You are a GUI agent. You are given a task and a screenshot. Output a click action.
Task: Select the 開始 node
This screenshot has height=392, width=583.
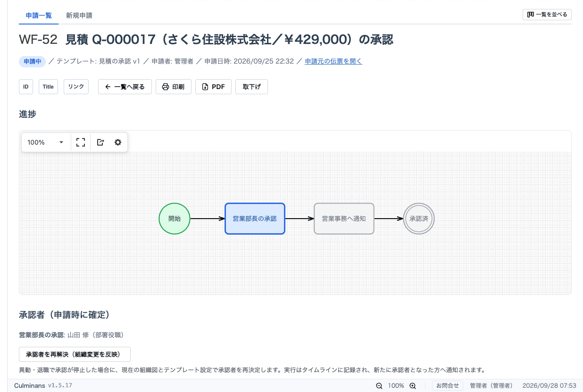(x=175, y=219)
